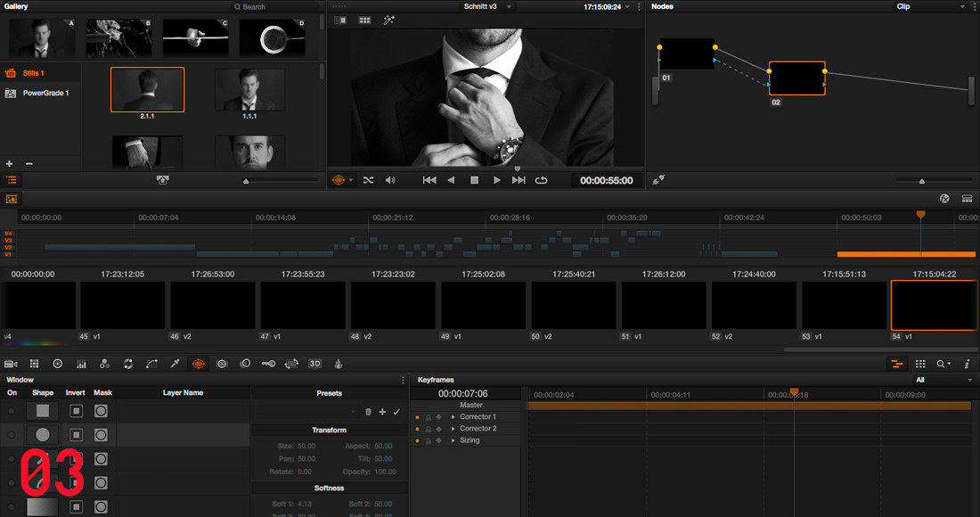
Task: Enable the image wipe viewer mode
Action: (340, 20)
